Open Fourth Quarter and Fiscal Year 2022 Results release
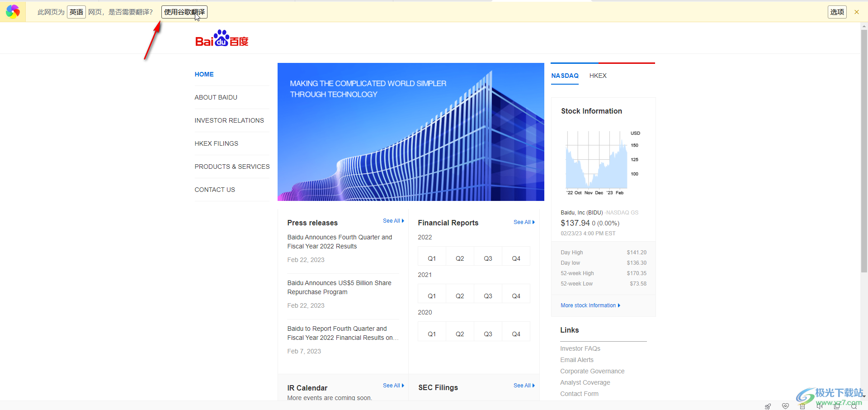 [340, 242]
